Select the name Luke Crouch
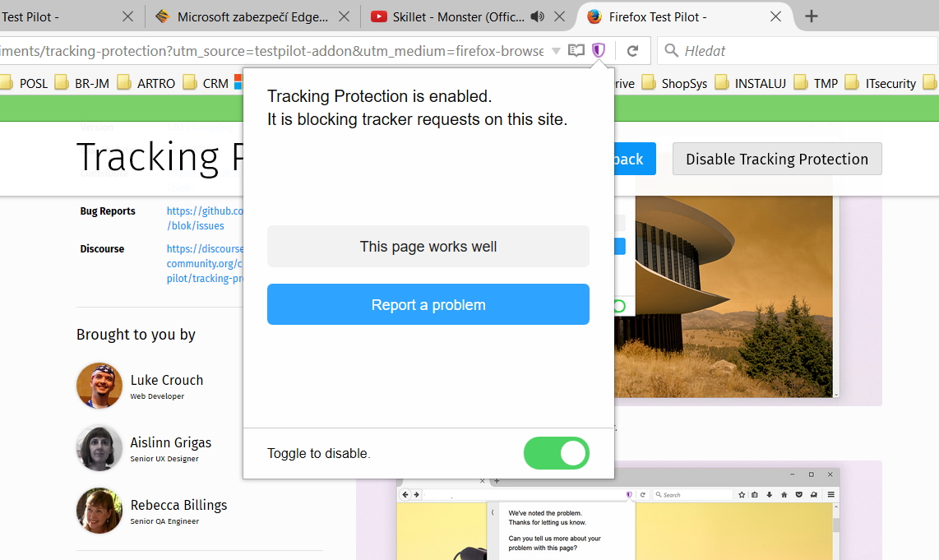Screen dimensions: 939x560 pos(166,380)
